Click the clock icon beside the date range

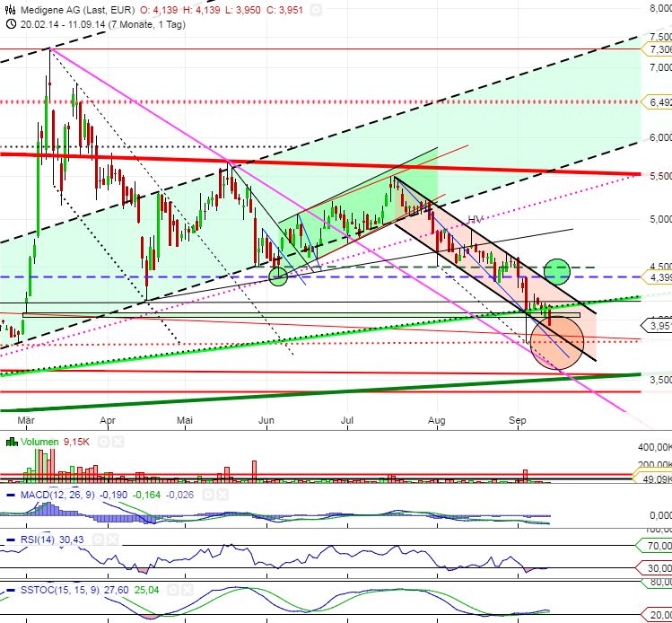(x=11, y=24)
